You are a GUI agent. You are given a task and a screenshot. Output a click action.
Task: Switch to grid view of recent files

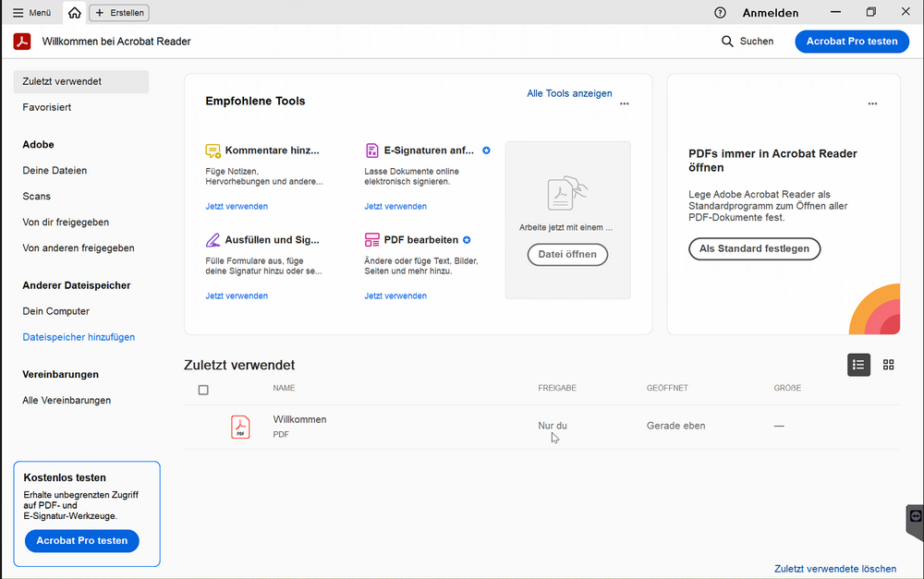889,365
